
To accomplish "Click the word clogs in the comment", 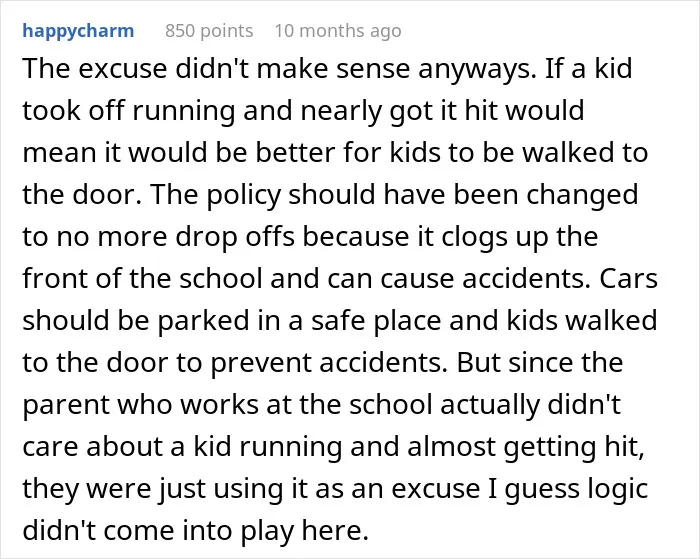I will point(475,236).
